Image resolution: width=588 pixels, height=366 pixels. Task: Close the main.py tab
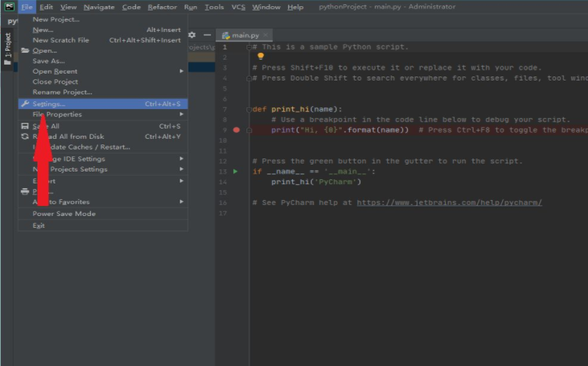pyautogui.click(x=265, y=35)
